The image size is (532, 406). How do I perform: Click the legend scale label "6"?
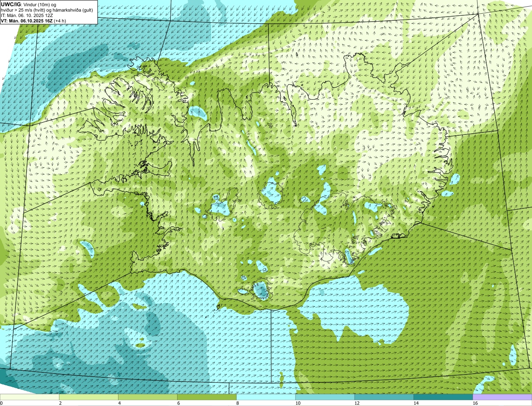click(x=179, y=403)
